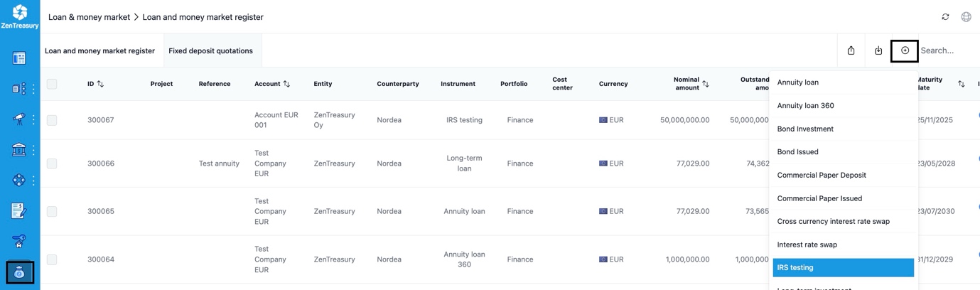Click Account EUR 001 cell
Screen dimensions: 980x290
coord(276,120)
